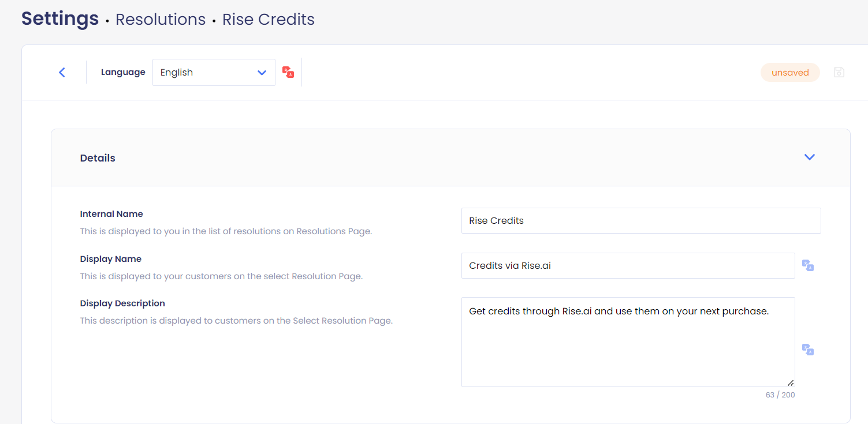Click helper text starting 'This description is displayed'
The height and width of the screenshot is (424, 868).
click(236, 321)
